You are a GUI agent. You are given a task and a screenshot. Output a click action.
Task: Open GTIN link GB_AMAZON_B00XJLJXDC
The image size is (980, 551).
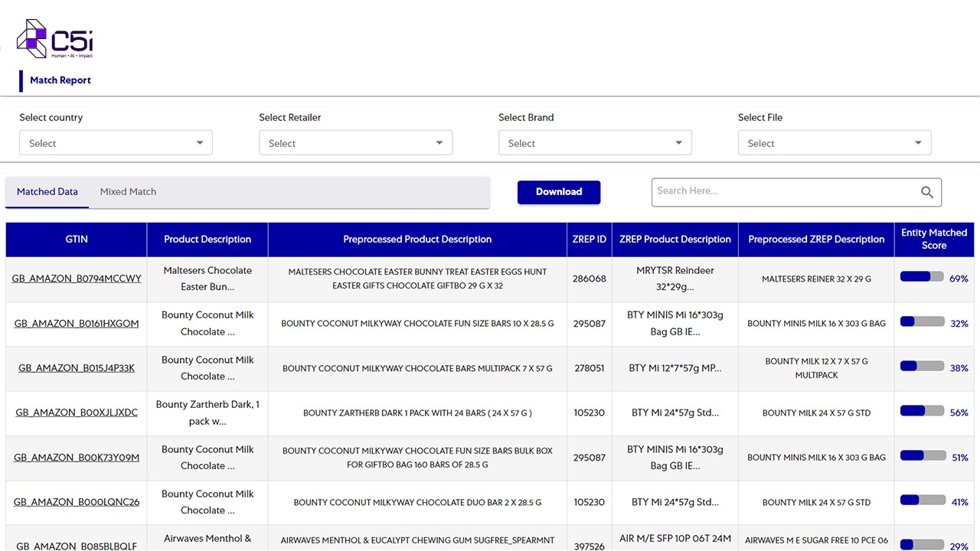click(77, 412)
